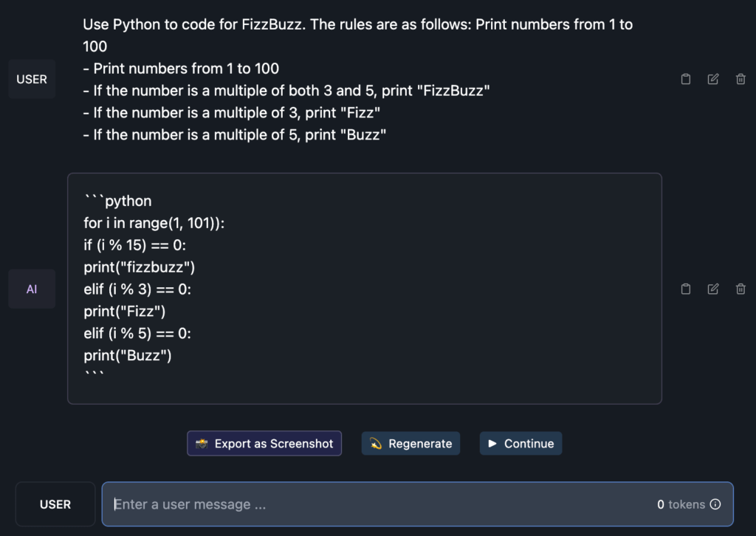This screenshot has height=536, width=756.
Task: Click the "0 tokens" counter
Action: click(681, 505)
